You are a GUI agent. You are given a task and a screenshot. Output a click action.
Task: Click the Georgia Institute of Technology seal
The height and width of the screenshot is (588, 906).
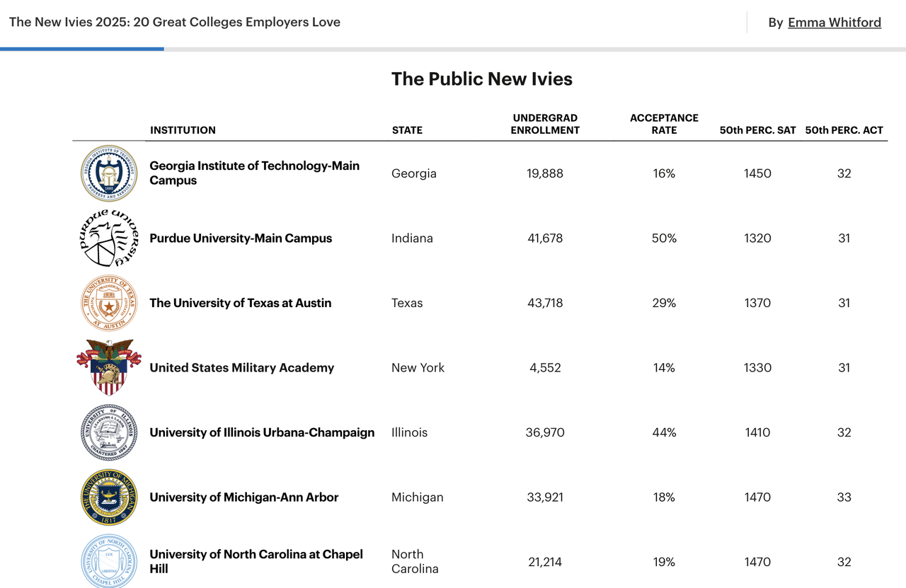point(109,173)
